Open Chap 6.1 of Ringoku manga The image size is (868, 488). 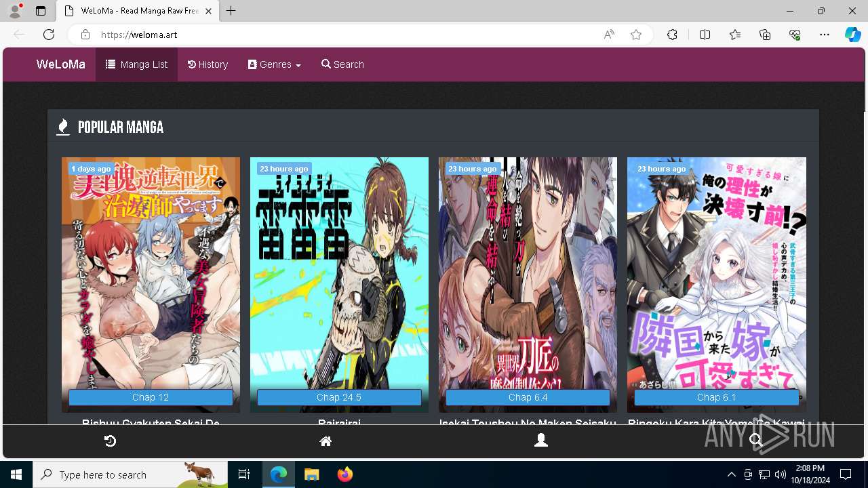(x=716, y=397)
